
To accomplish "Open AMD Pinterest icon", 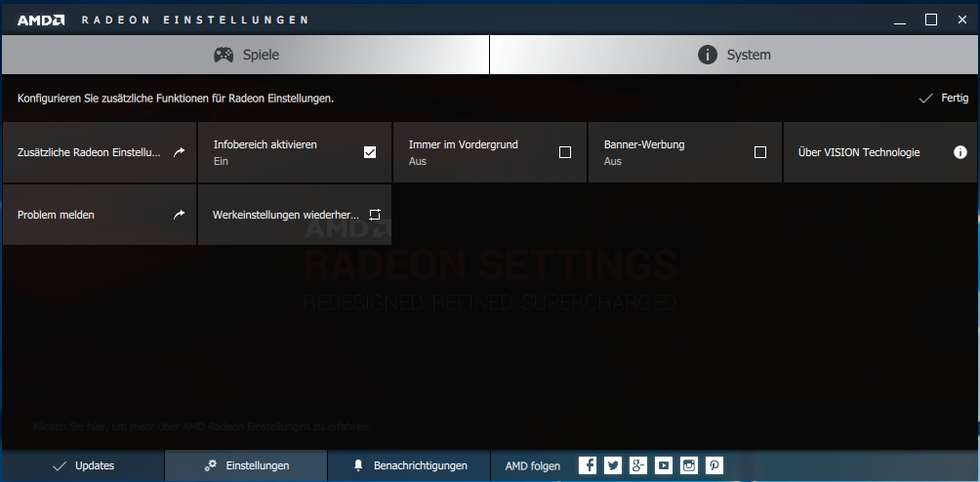I will pos(715,465).
